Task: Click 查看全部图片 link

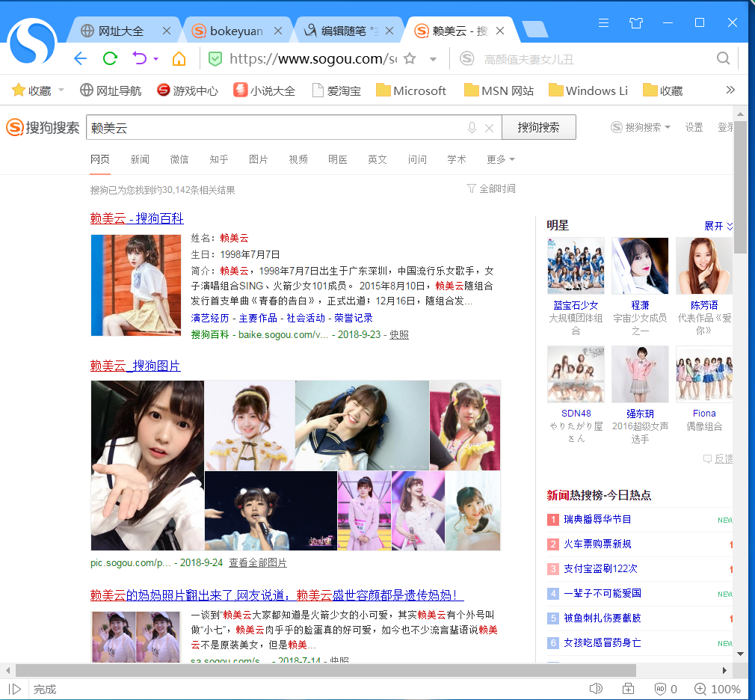Action: [x=258, y=562]
